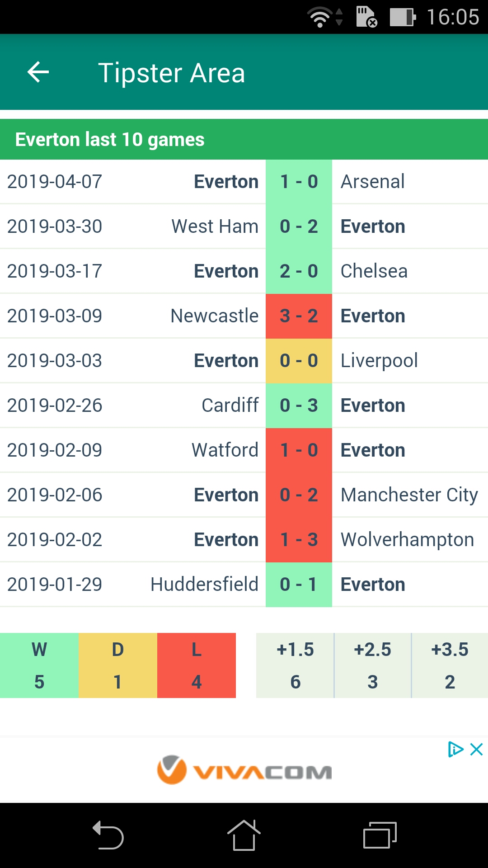The width and height of the screenshot is (488, 868).
Task: Tap the battery status icon
Action: [x=403, y=17]
